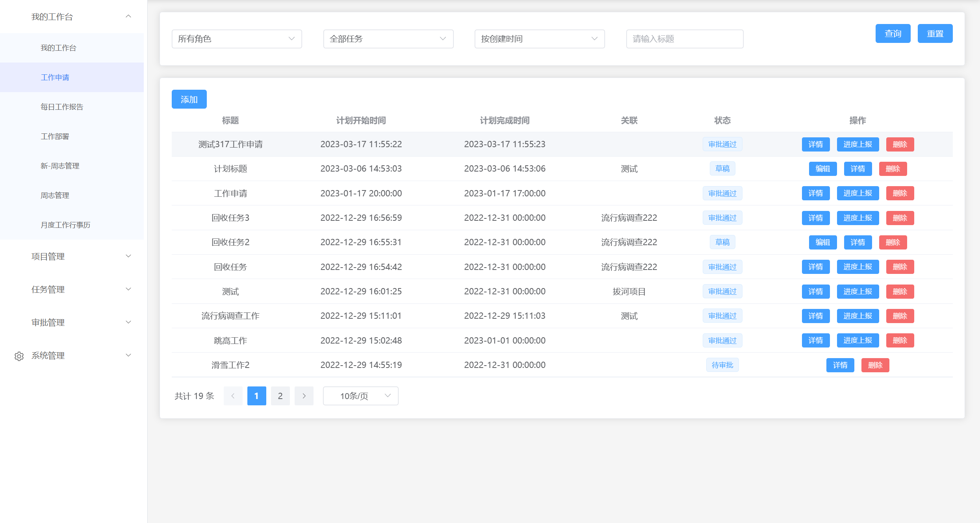
Task: Click the 2023-01-17 20:00:00 start time cell
Action: click(361, 193)
